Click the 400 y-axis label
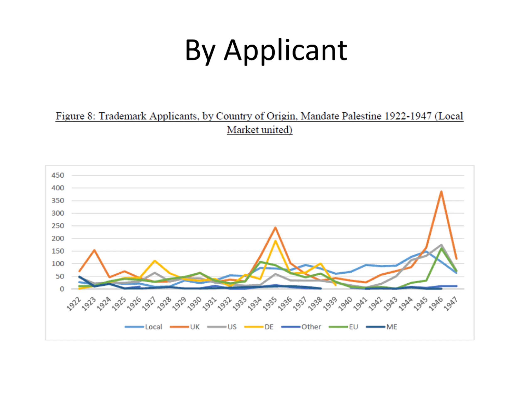 [58, 188]
